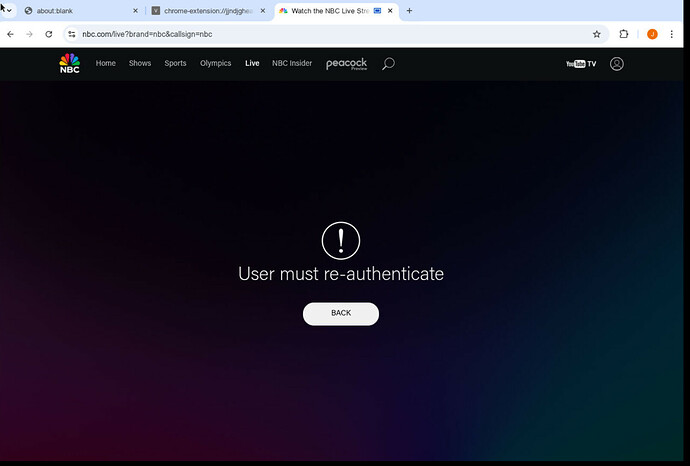Bookmark this page with the star icon
The image size is (690, 466).
(597, 33)
